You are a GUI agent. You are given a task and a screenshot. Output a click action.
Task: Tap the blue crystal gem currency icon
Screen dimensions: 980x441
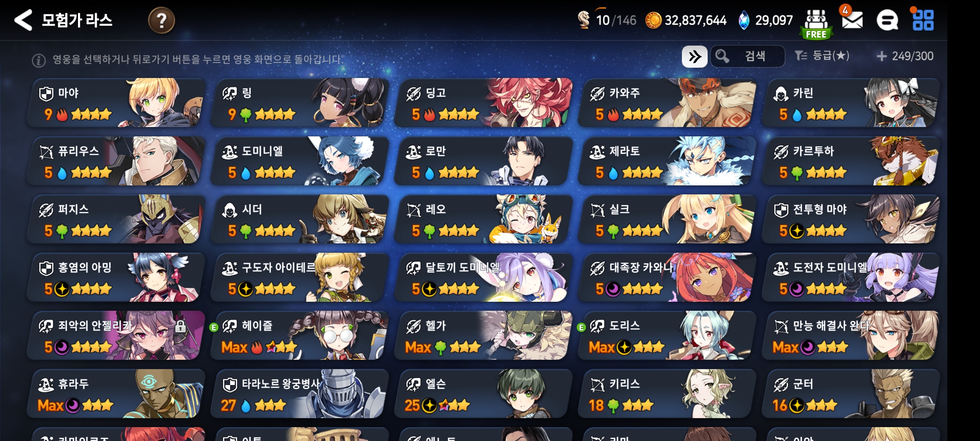pyautogui.click(x=744, y=20)
